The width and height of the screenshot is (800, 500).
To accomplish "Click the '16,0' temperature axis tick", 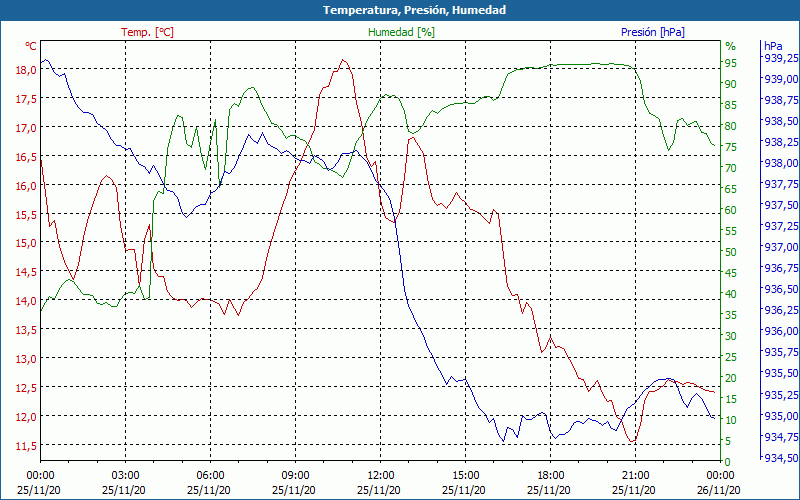I will pyautogui.click(x=27, y=186).
